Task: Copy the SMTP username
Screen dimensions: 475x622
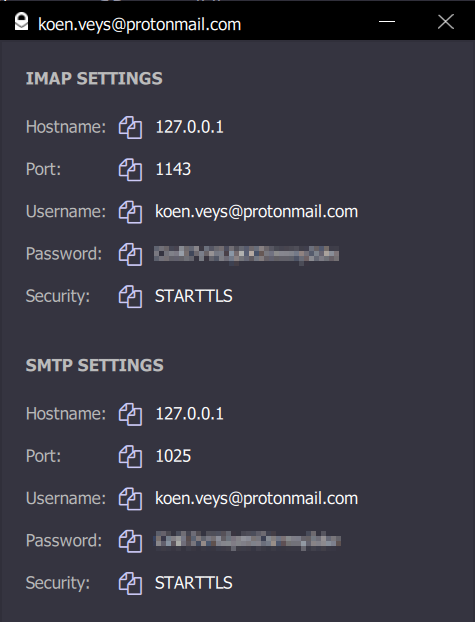Action: (x=130, y=499)
